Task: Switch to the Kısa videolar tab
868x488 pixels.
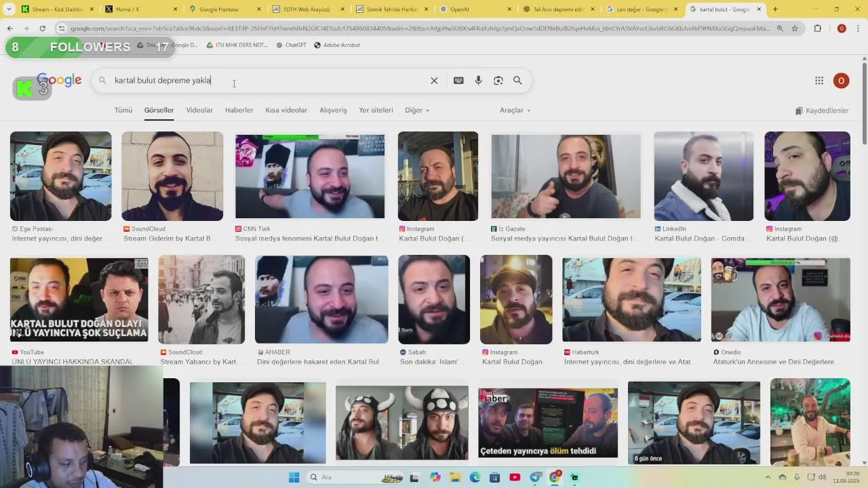Action: coord(286,110)
